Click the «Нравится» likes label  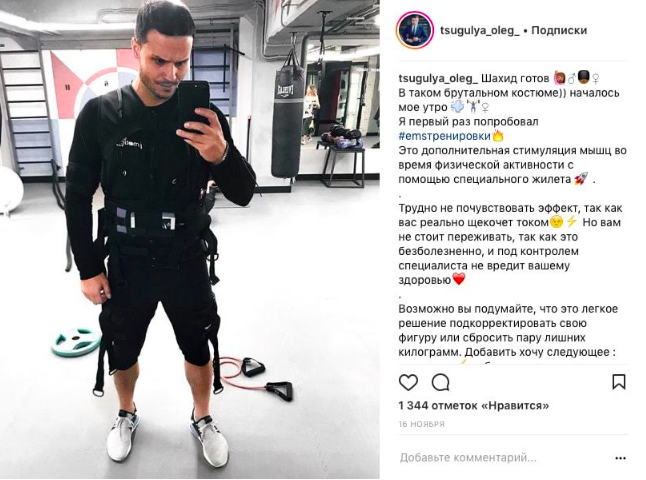[x=516, y=406]
